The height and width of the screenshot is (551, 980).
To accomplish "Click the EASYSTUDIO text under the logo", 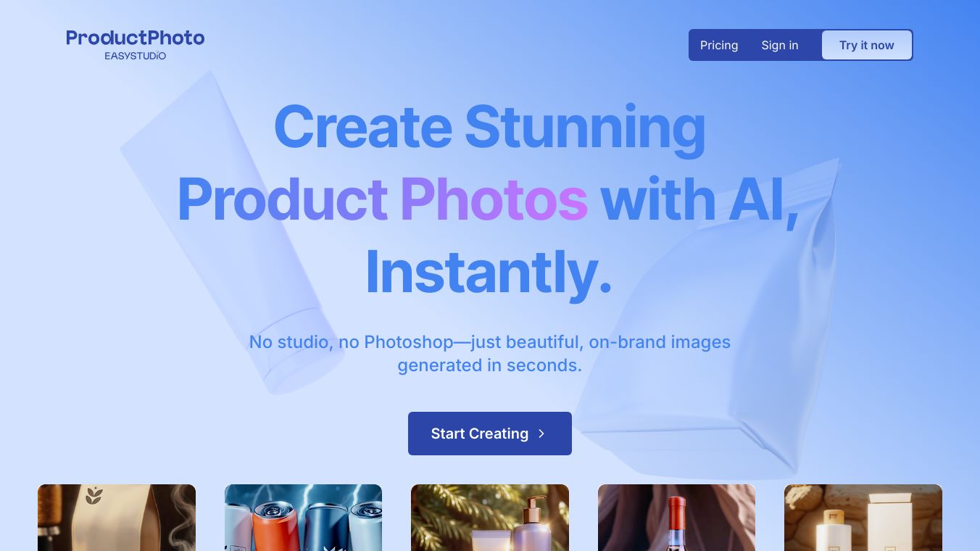I will tap(136, 56).
